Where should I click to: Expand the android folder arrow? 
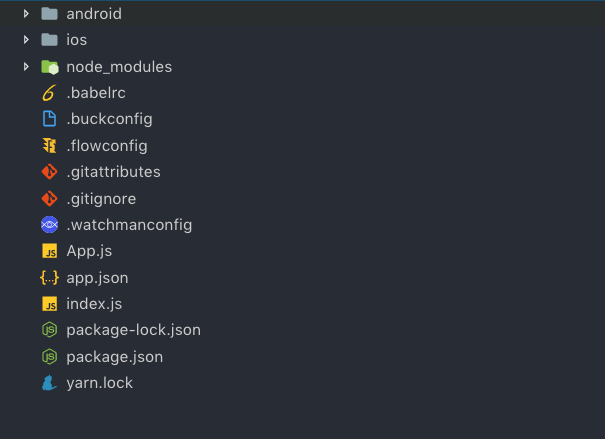tap(26, 15)
